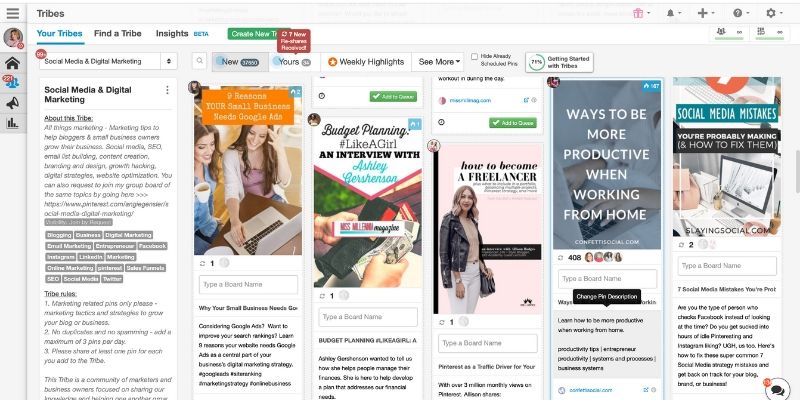Toggle the Hide Already Scheduled Pins checkbox
The height and width of the screenshot is (400, 800).
(x=474, y=57)
